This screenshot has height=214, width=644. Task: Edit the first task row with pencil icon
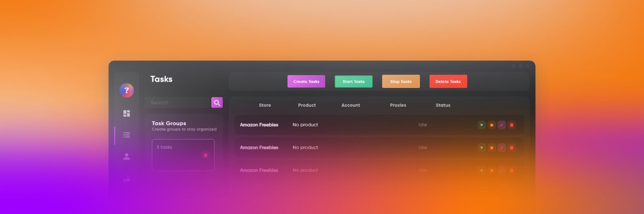[x=501, y=125]
